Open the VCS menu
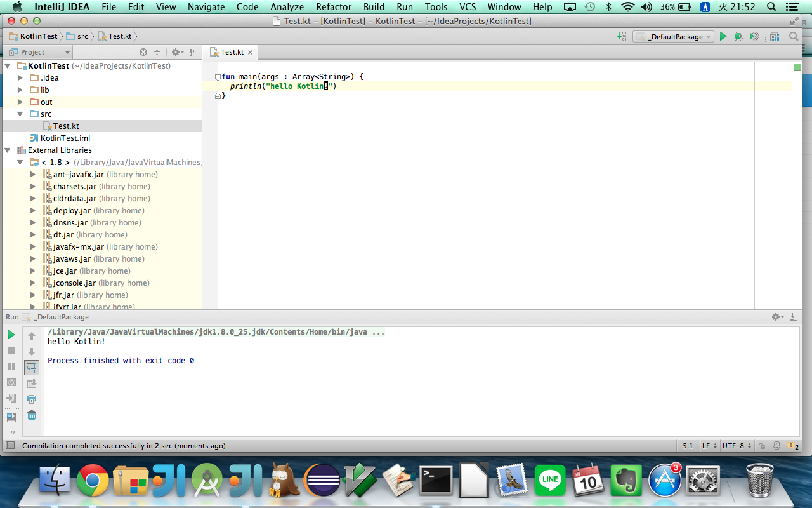The image size is (812, 508). (468, 7)
